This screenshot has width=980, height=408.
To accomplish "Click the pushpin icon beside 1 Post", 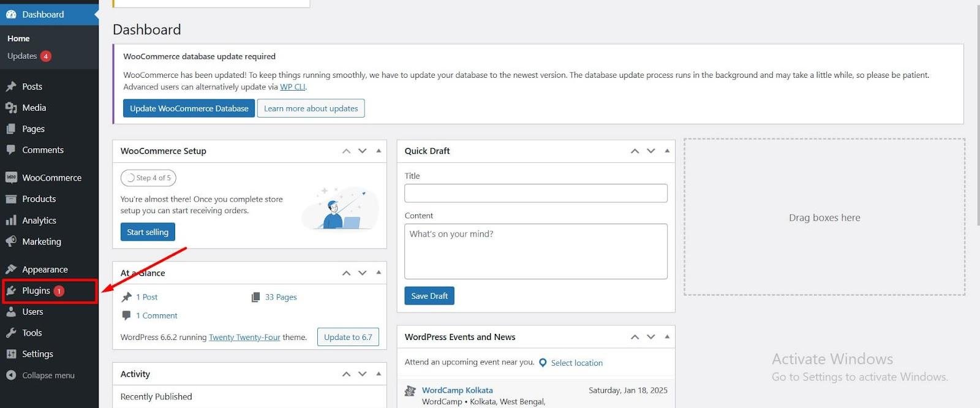I will coord(126,297).
